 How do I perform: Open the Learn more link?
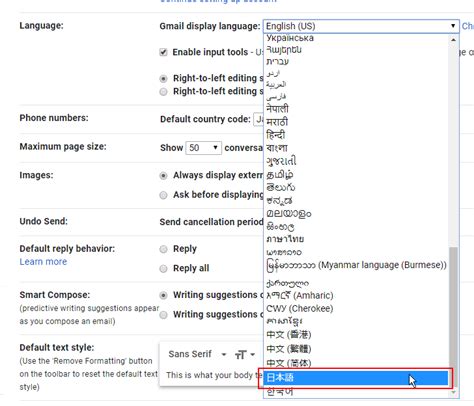point(43,262)
